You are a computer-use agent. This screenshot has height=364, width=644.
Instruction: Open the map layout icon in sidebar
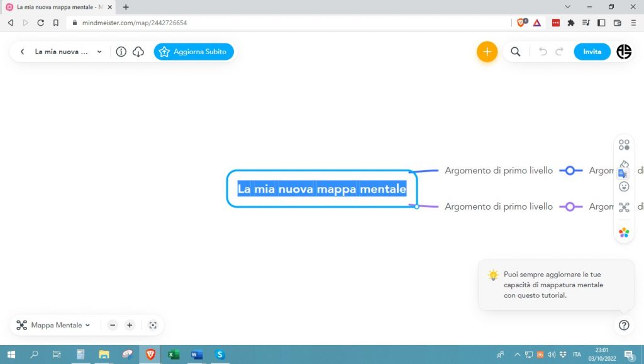coord(624,207)
